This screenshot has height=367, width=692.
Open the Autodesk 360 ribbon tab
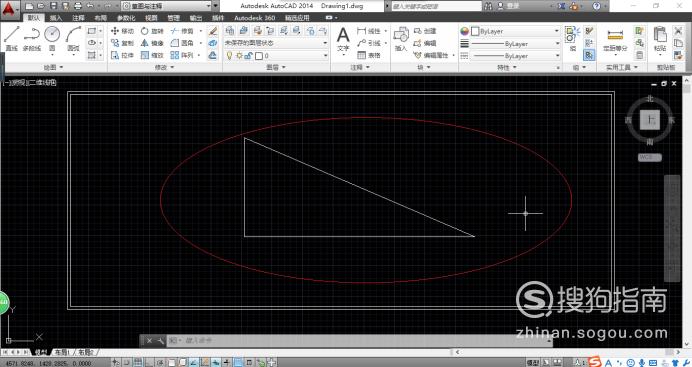point(255,18)
